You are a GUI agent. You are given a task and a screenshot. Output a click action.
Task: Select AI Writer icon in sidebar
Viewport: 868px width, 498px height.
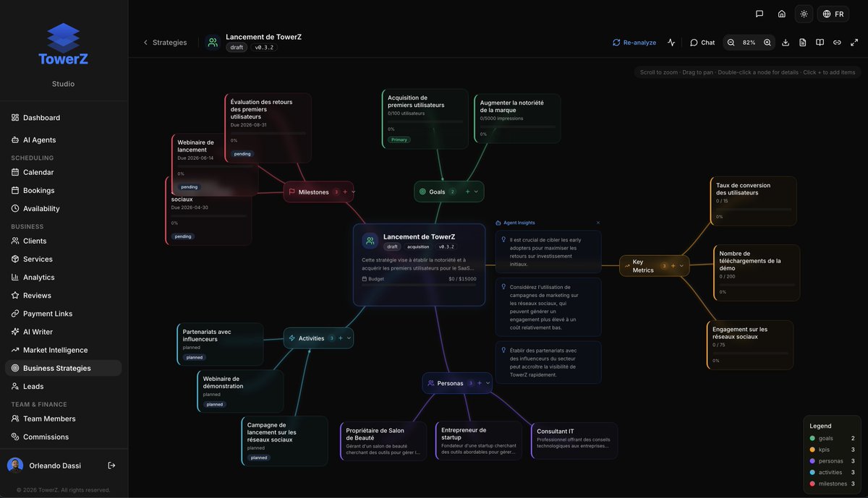pyautogui.click(x=15, y=332)
